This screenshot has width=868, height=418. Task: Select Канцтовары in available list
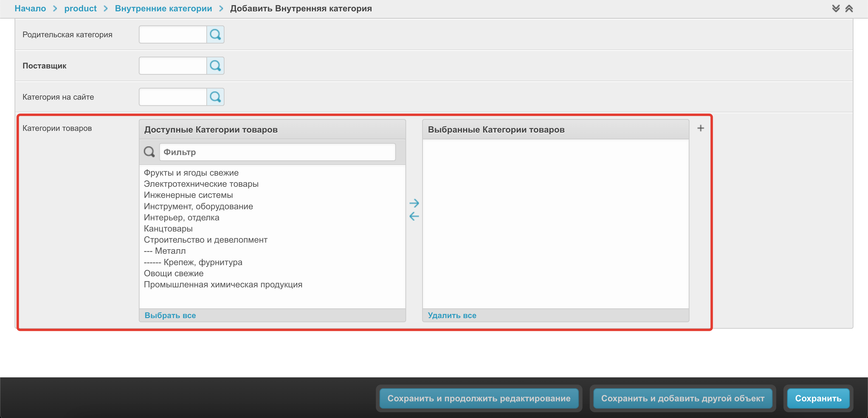pyautogui.click(x=168, y=229)
